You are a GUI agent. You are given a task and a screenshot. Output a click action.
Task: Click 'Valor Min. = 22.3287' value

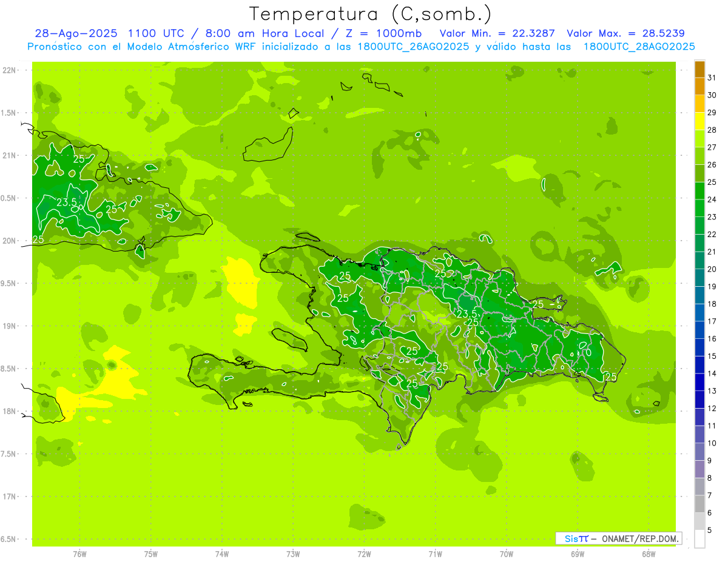pos(498,33)
